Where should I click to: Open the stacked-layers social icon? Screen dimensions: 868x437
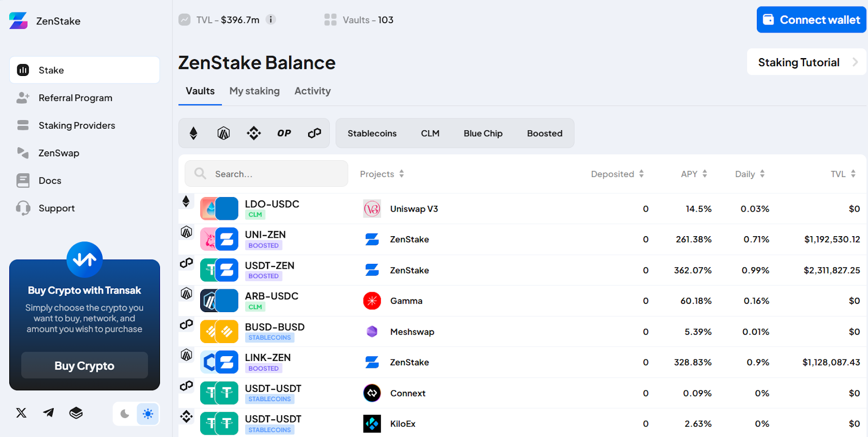(76, 413)
